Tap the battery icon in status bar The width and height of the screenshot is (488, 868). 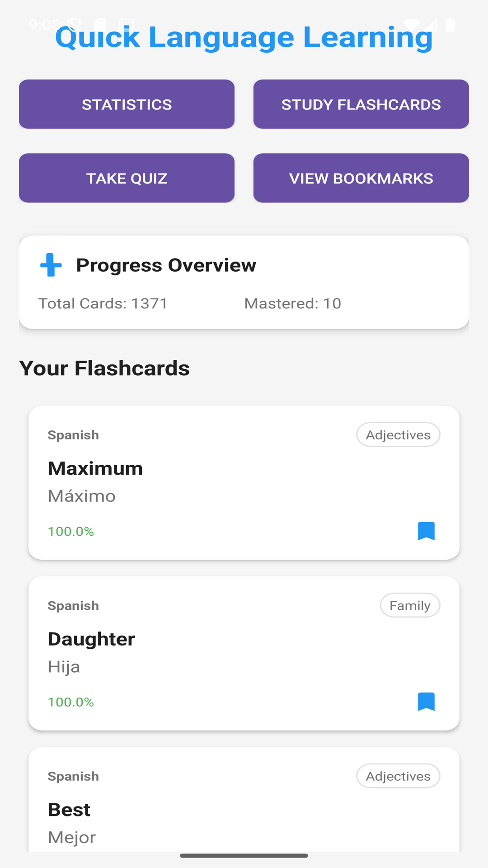[450, 24]
